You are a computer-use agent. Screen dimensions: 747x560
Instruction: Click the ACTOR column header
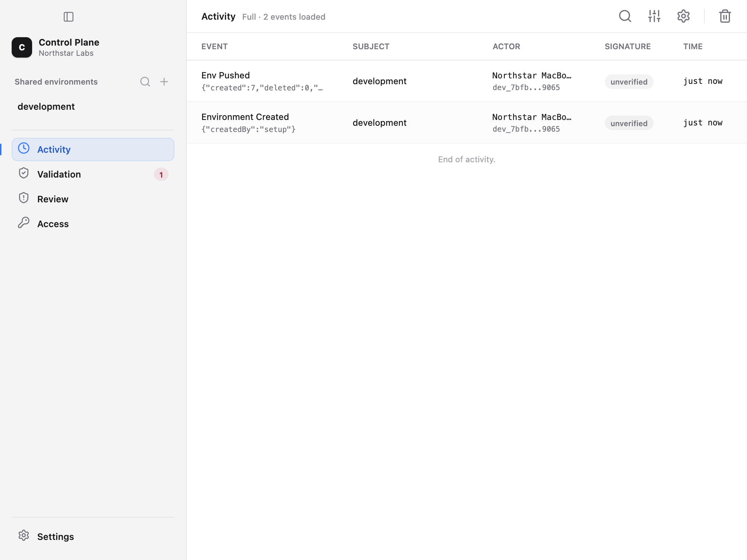click(x=506, y=46)
